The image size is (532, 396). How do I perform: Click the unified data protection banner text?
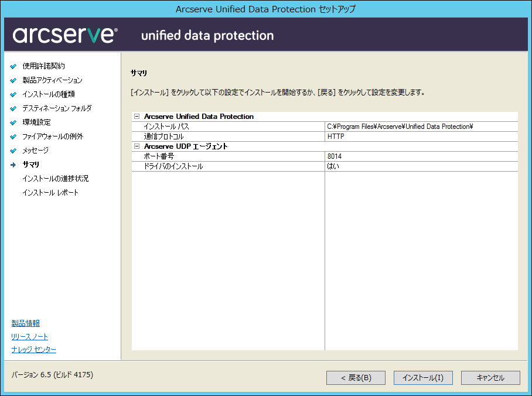pos(207,35)
